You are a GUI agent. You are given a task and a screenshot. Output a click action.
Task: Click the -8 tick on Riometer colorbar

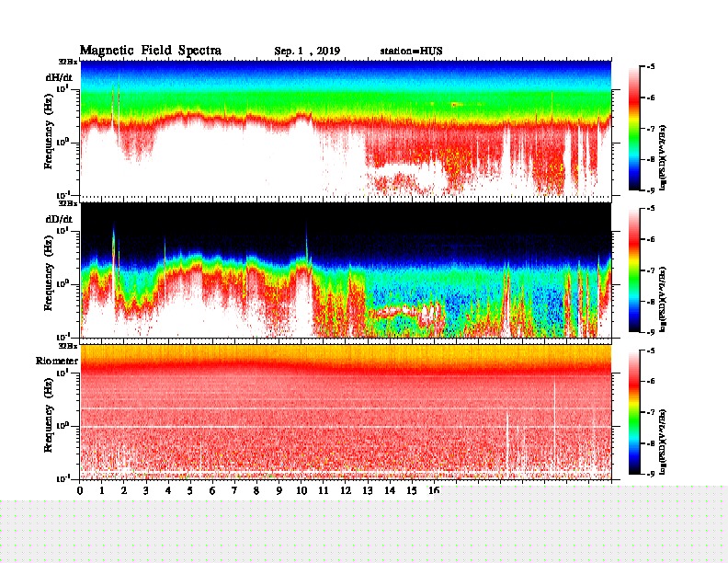pos(651,443)
